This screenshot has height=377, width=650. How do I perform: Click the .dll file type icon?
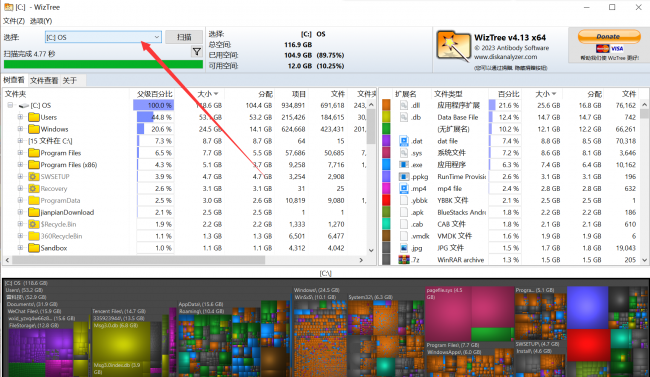click(404, 105)
